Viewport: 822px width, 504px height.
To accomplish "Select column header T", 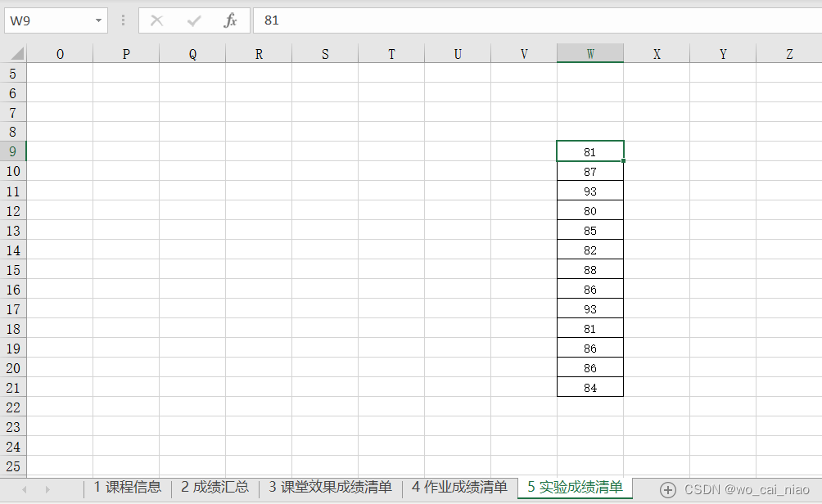I will [391, 54].
